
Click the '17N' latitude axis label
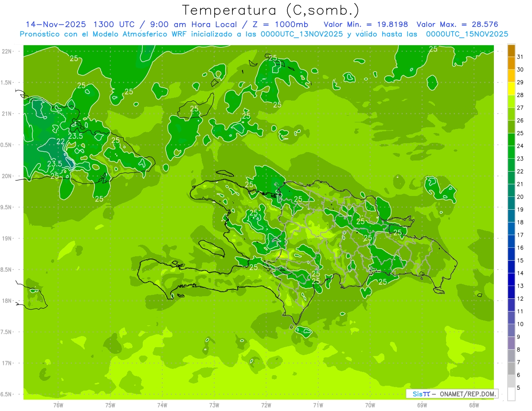click(x=6, y=363)
